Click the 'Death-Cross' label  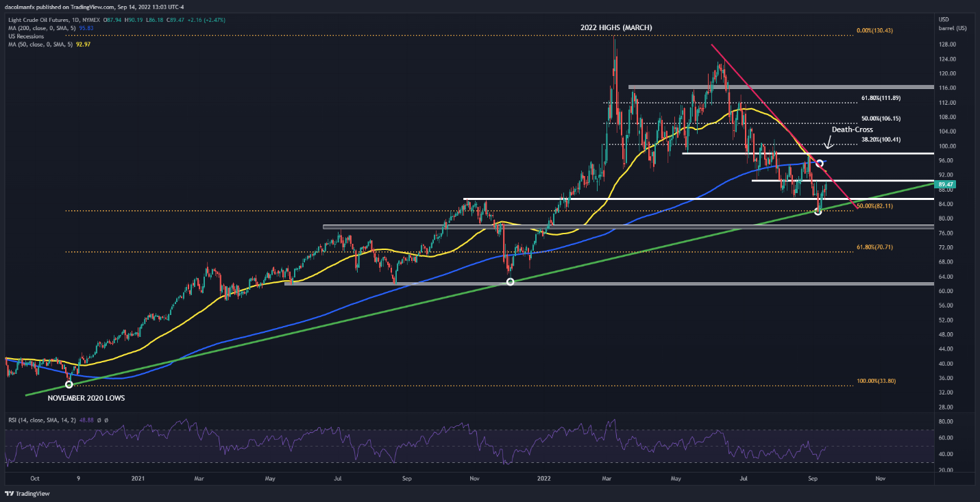click(853, 129)
